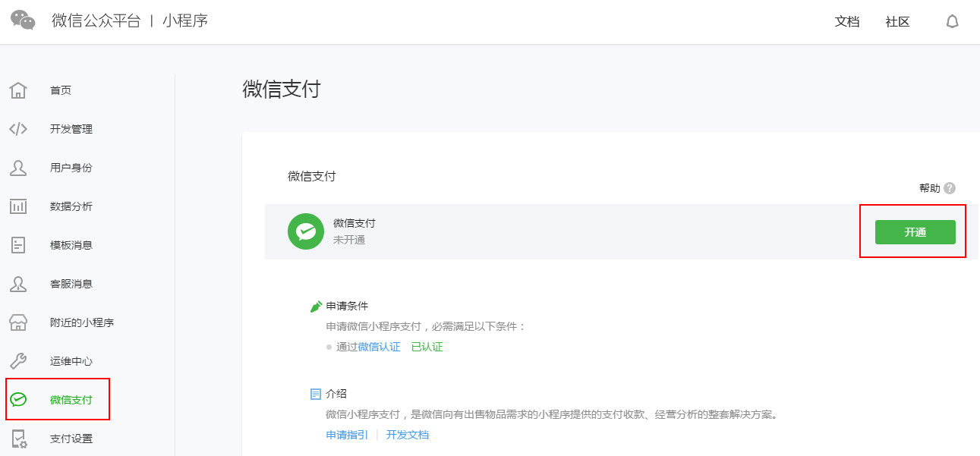Viewport: 980px width, 456px height.
Task: Open the 申请指引 application guide link
Action: pos(346,434)
